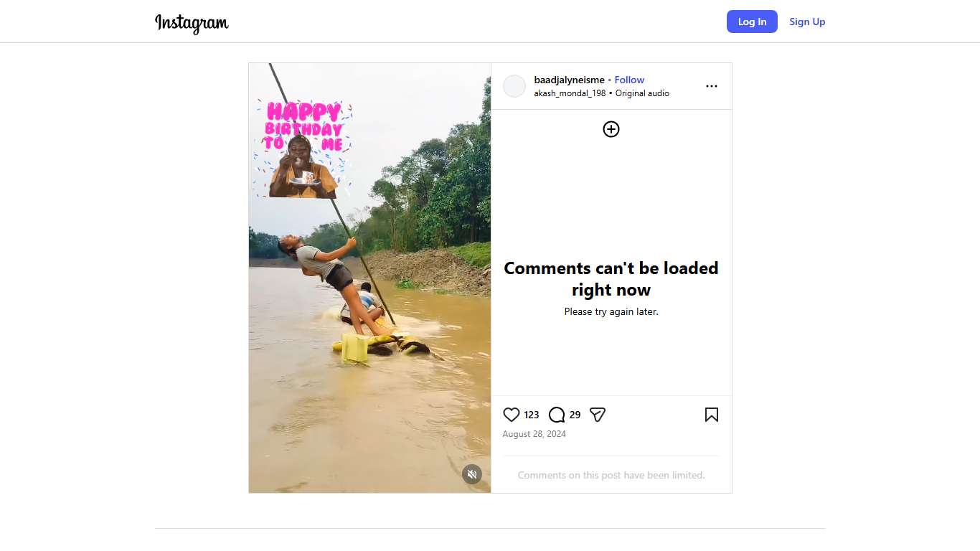Click the 29 comments count
This screenshot has height=551, width=980.
tap(575, 415)
